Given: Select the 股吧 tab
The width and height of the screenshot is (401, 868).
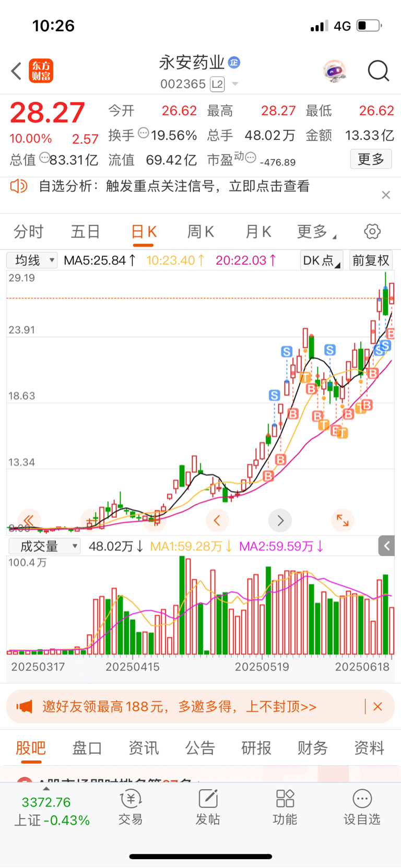Looking at the screenshot, I should pos(31,748).
